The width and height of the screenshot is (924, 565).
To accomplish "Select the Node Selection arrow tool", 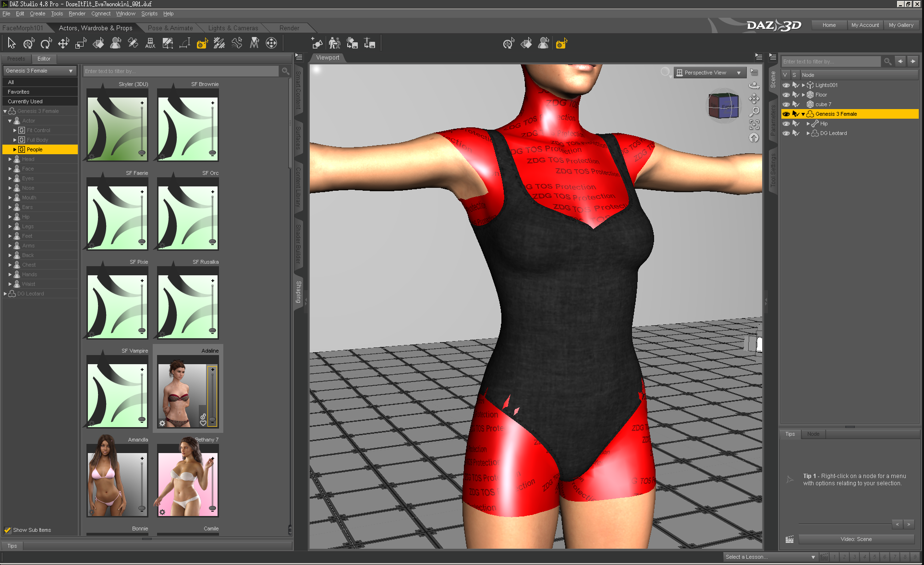I will pos(12,44).
